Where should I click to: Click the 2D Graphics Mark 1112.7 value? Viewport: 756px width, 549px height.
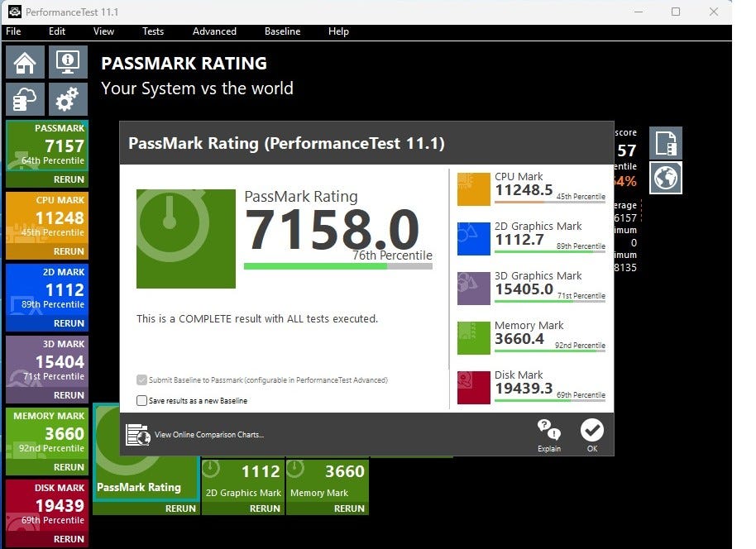coord(519,240)
